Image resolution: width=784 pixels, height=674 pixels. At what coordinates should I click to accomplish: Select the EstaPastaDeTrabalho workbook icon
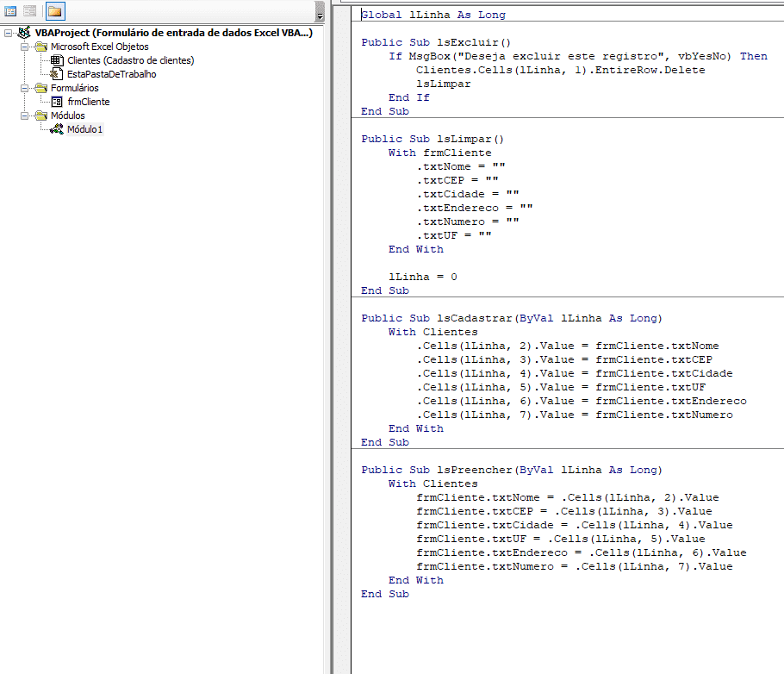(57, 74)
